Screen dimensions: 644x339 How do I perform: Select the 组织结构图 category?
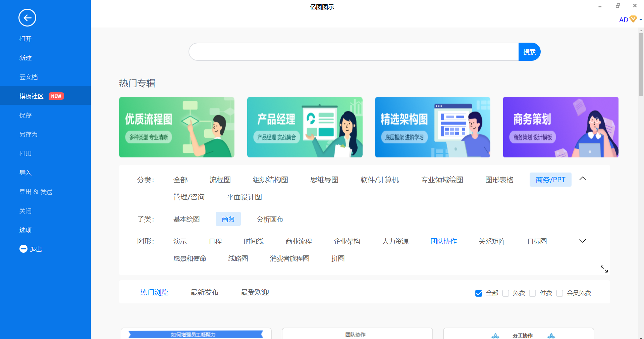270,180
